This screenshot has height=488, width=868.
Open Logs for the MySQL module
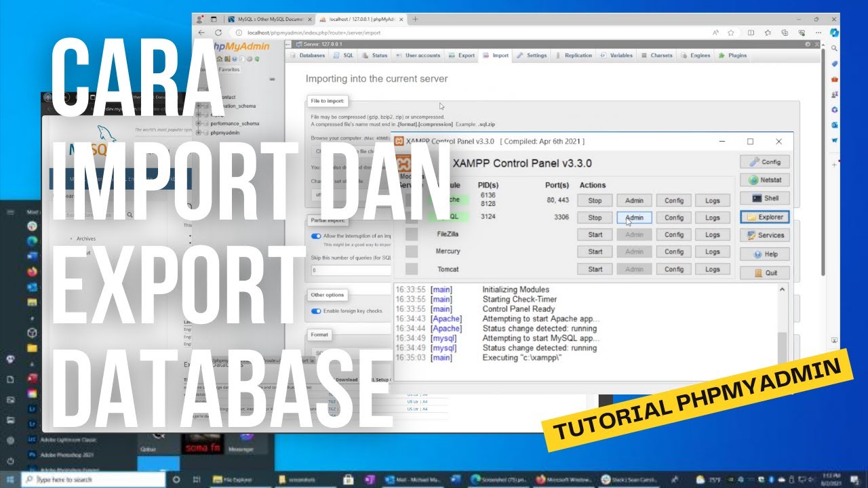(x=712, y=218)
